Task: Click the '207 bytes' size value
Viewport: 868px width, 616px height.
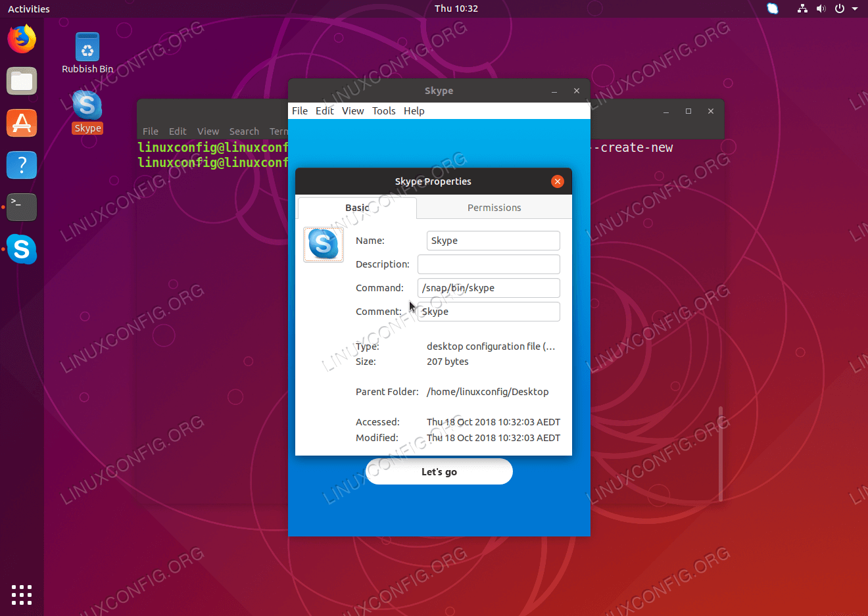Action: 448,362
